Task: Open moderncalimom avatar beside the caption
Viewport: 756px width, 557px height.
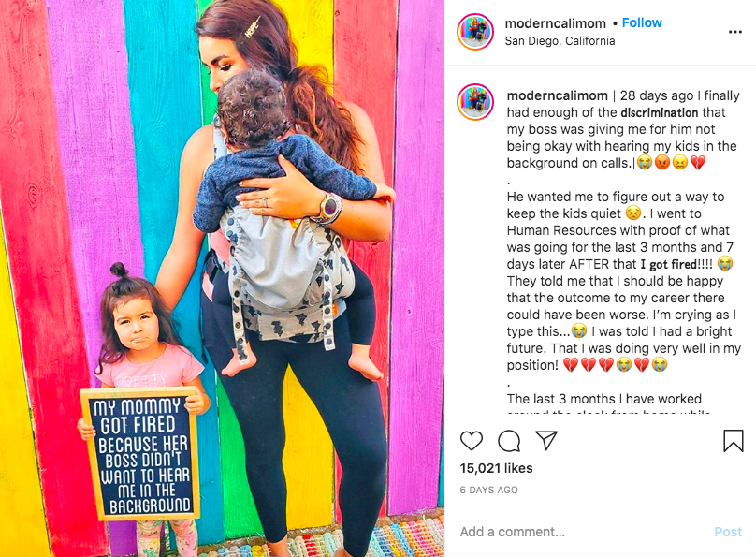Action: coord(475,102)
